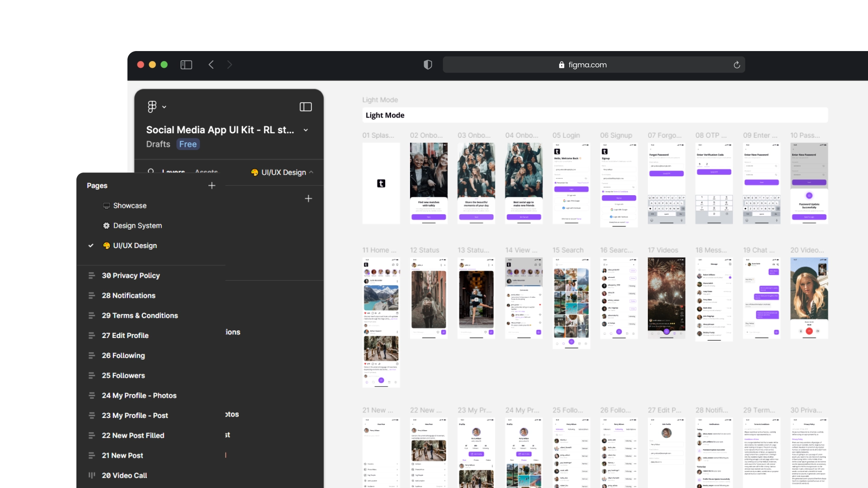Open the file name dropdown chevron
Image resolution: width=868 pixels, height=488 pixels.
click(306, 130)
